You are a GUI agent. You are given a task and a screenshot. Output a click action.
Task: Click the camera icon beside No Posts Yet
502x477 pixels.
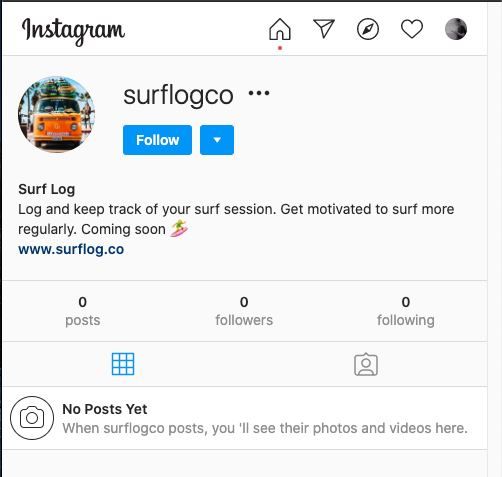point(32,418)
